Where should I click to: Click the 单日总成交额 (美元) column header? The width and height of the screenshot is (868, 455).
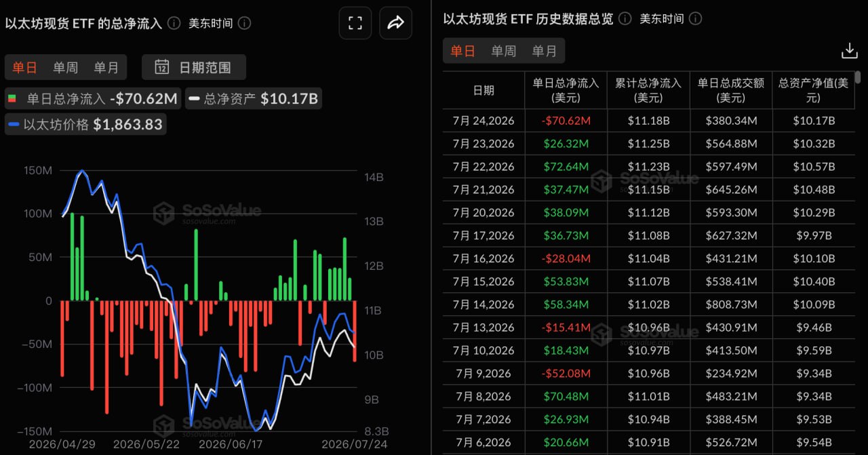pyautogui.click(x=731, y=90)
